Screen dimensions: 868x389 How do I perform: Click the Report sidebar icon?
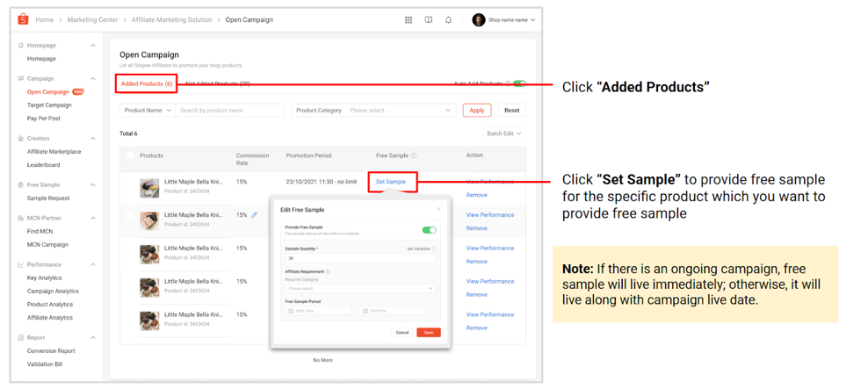point(21,337)
